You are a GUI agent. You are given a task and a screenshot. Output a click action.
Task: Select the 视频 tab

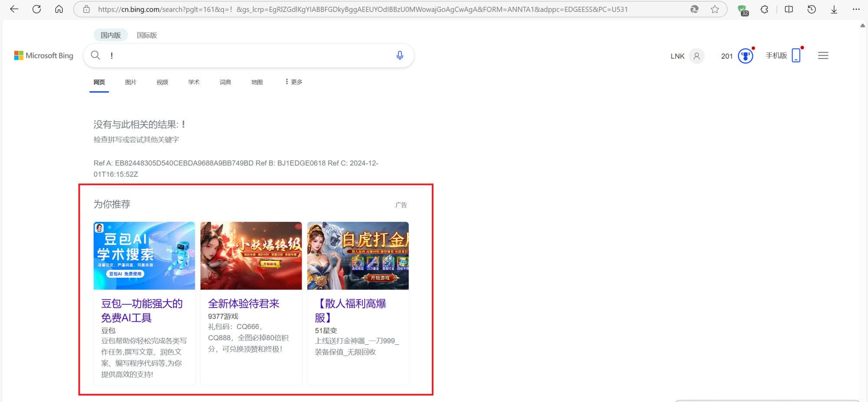pyautogui.click(x=162, y=82)
